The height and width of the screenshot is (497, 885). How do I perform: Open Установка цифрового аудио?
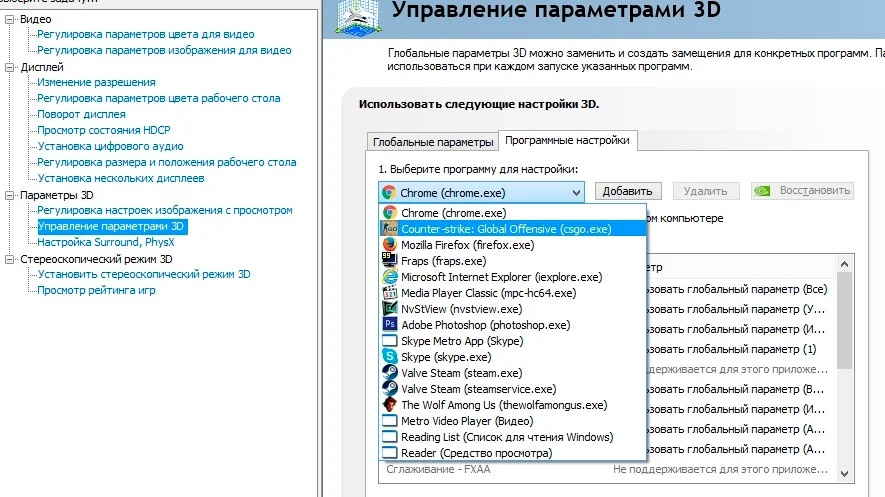pos(111,146)
